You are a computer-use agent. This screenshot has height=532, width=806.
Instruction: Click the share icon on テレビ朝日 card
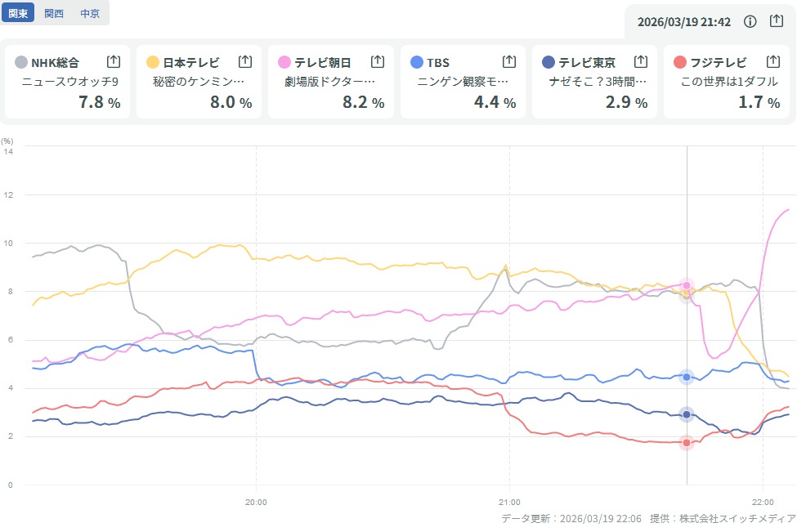378,61
